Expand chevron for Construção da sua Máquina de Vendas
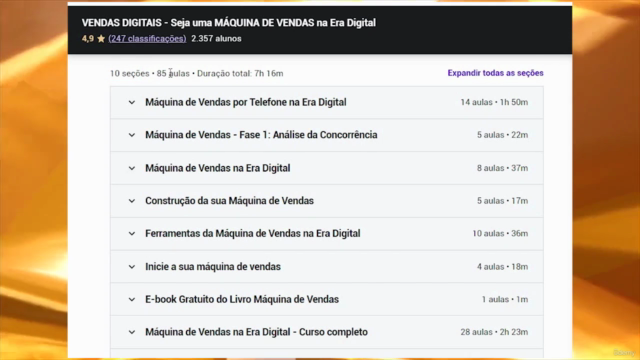640x360 pixels. tap(131, 201)
